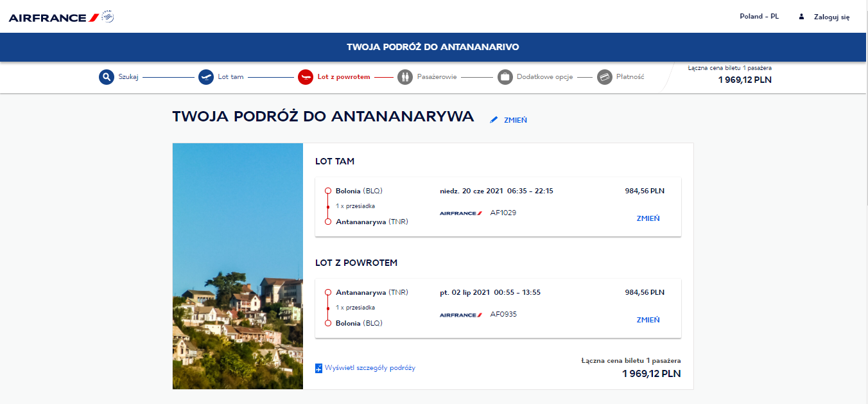The height and width of the screenshot is (404, 868).
Task: Click Antananarywa (TNR) in the outbound flight
Action: coord(372,222)
